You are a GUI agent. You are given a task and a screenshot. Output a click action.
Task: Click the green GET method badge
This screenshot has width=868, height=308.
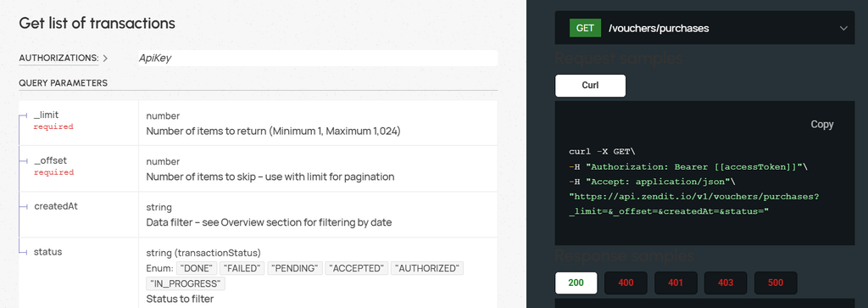(585, 28)
